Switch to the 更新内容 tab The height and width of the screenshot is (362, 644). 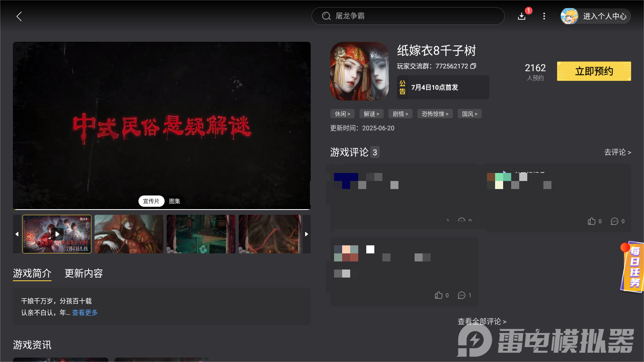[83, 274]
